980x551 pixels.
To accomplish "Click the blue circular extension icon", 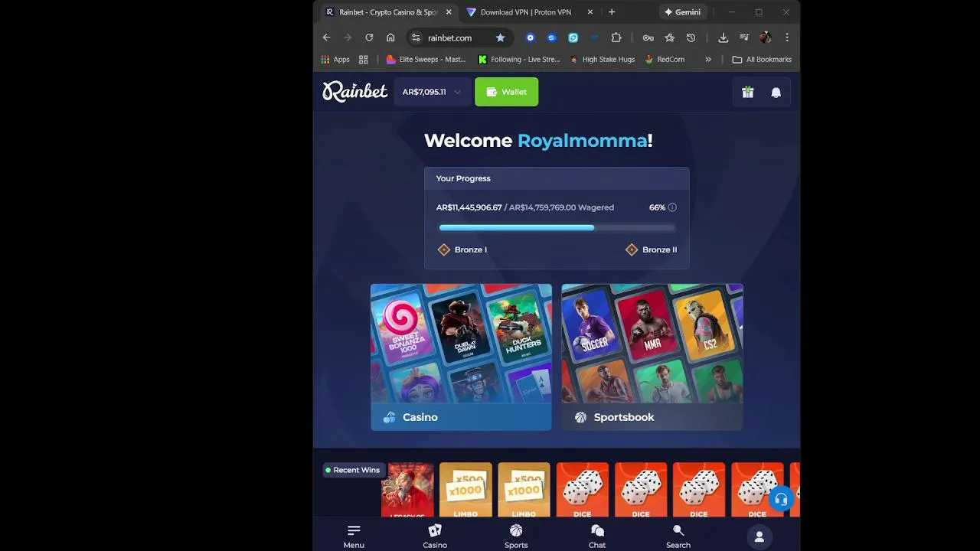I will [530, 37].
